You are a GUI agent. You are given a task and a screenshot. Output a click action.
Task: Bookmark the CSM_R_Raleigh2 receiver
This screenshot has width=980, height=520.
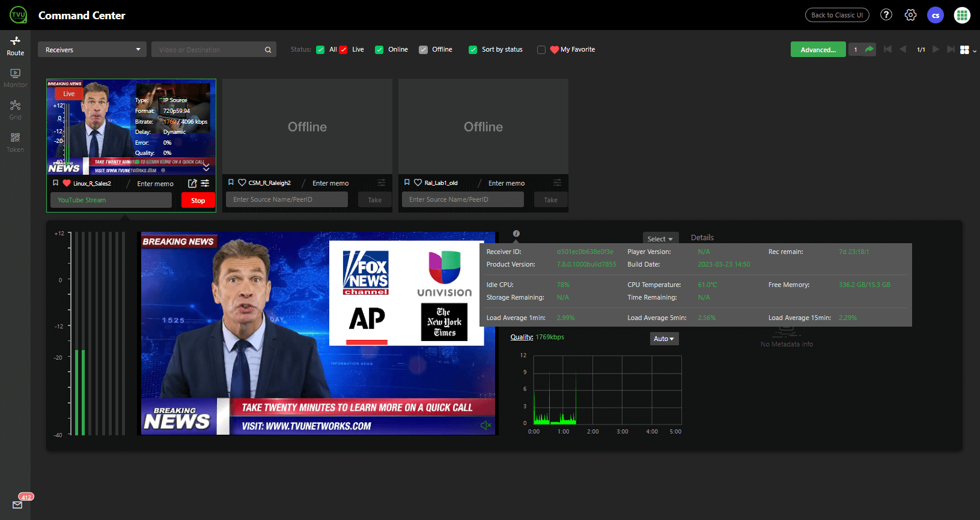pyautogui.click(x=231, y=183)
